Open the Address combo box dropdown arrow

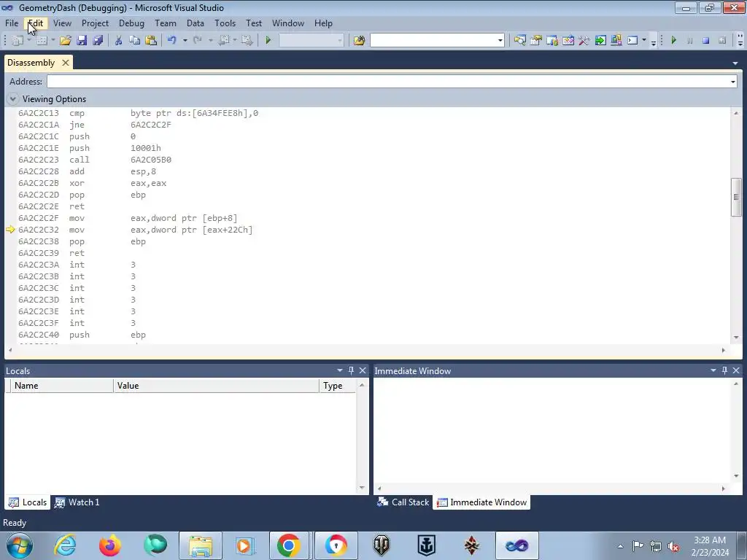click(732, 82)
